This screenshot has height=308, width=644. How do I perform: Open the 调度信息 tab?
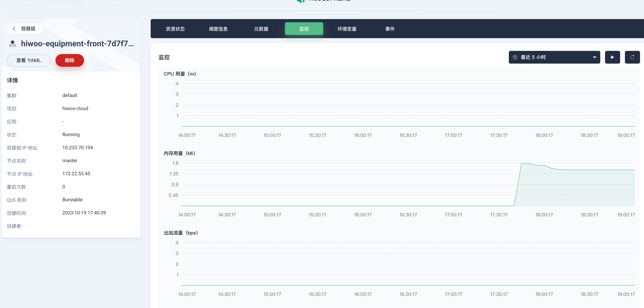pyautogui.click(x=218, y=29)
